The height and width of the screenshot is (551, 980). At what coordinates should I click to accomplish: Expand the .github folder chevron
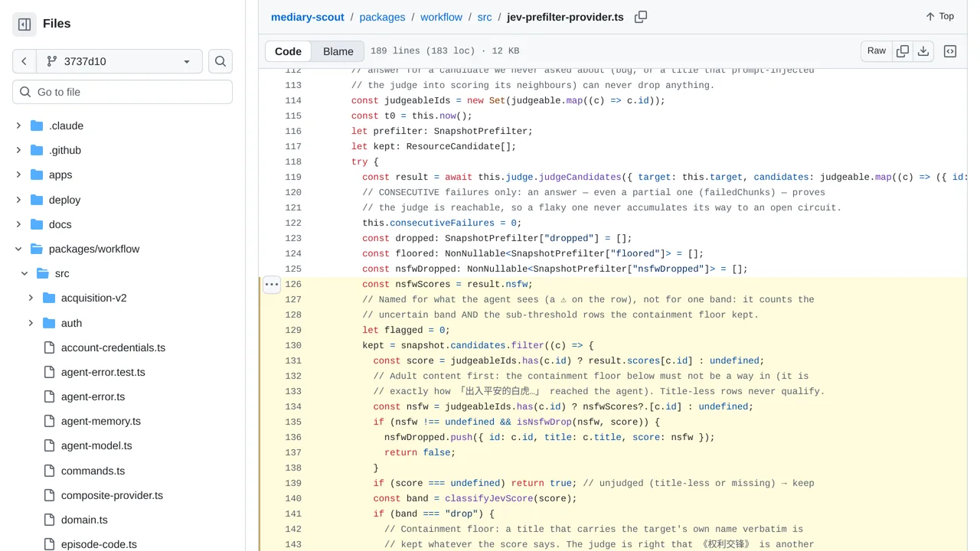18,150
